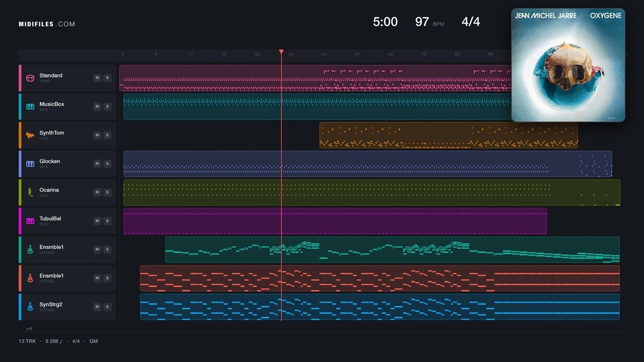Click the orange strings icon on the second Ensmble1 track
This screenshot has width=644, height=362.
(x=30, y=279)
